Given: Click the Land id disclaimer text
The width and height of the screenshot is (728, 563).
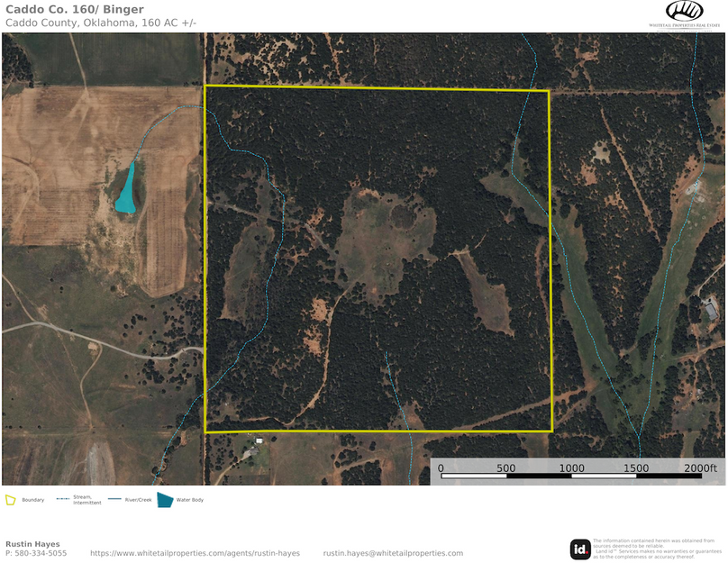Looking at the screenshot, I should (657, 549).
